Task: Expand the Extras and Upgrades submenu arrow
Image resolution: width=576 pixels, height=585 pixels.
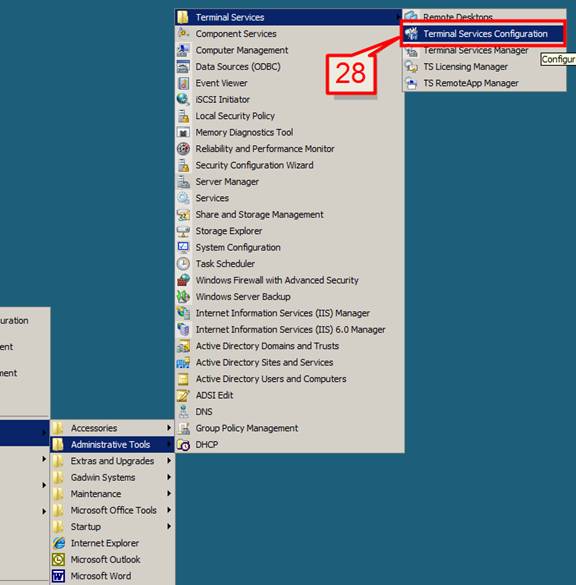Action: click(x=169, y=461)
